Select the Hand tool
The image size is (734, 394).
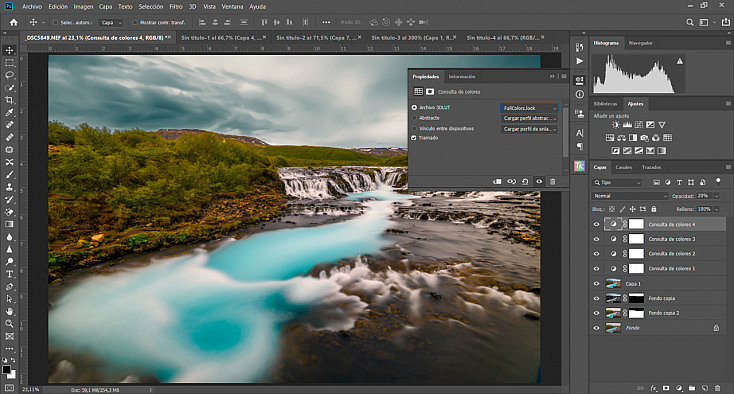pyautogui.click(x=9, y=311)
